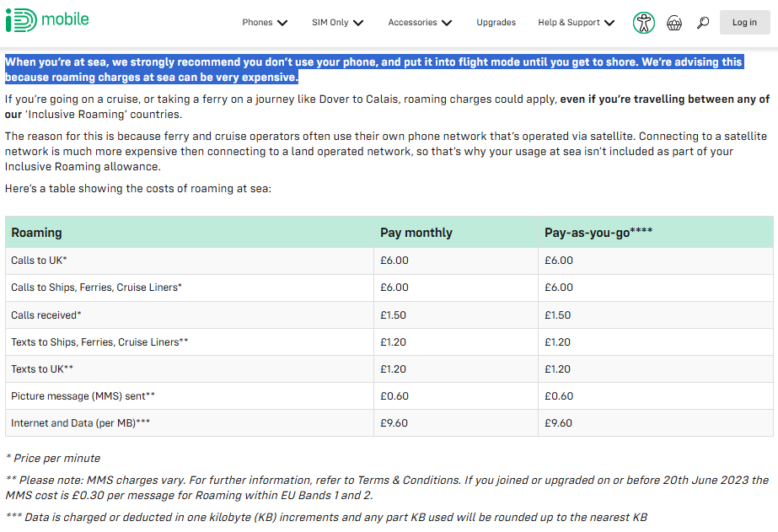Image resolution: width=778 pixels, height=532 pixels.
Task: Click the highlighted flight mode recommendation text
Action: point(373,69)
